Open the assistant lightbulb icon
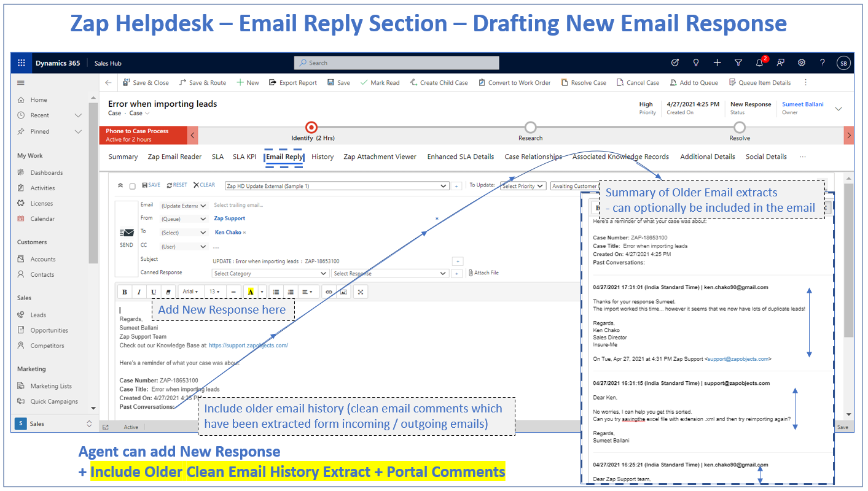 coord(696,63)
